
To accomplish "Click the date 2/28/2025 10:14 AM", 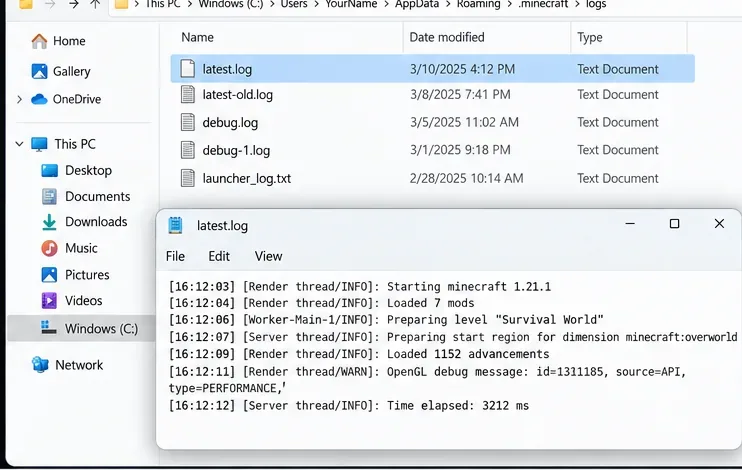I will [x=467, y=178].
